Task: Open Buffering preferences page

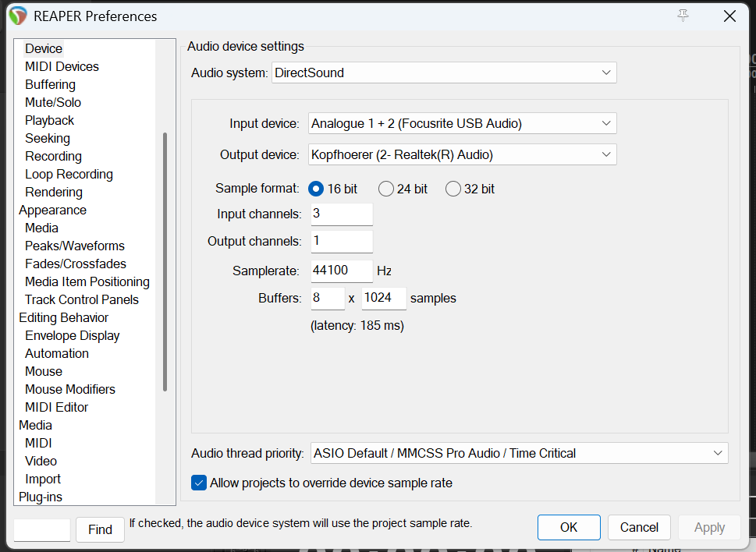Action: pyautogui.click(x=50, y=84)
